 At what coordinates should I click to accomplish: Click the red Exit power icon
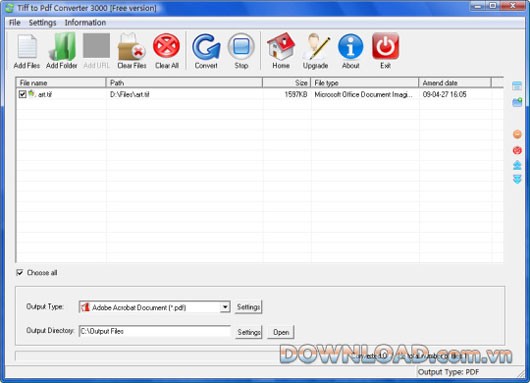pos(386,46)
